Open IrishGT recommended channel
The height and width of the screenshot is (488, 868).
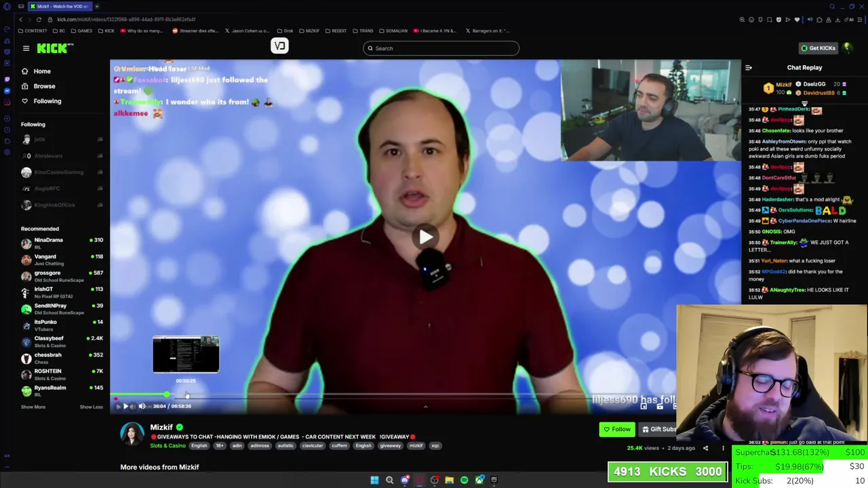pos(62,291)
